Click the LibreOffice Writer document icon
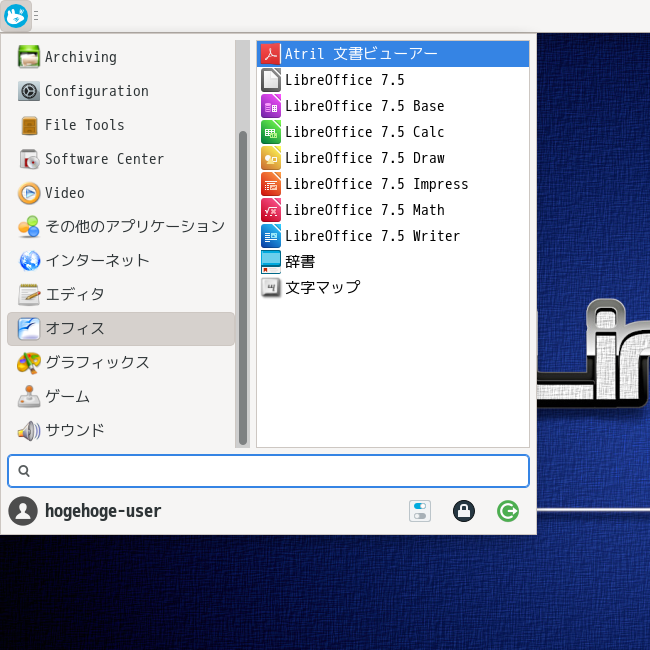650x650 pixels. tap(271, 236)
